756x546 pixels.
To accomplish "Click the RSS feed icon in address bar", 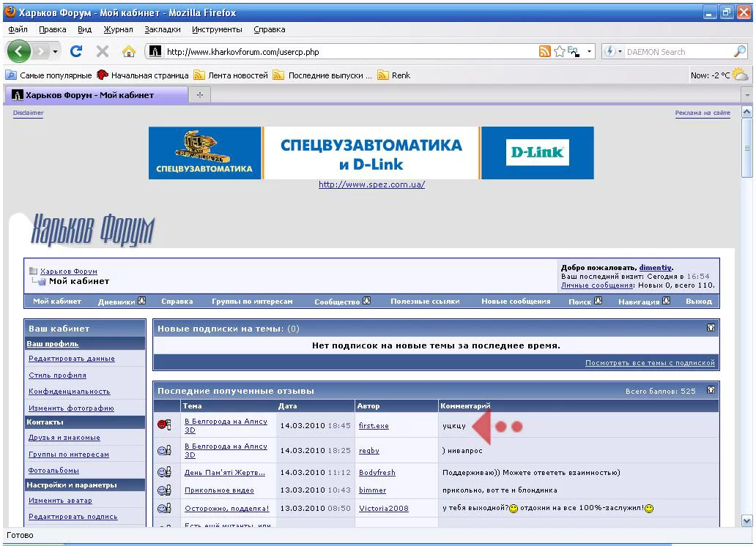I will click(x=544, y=52).
